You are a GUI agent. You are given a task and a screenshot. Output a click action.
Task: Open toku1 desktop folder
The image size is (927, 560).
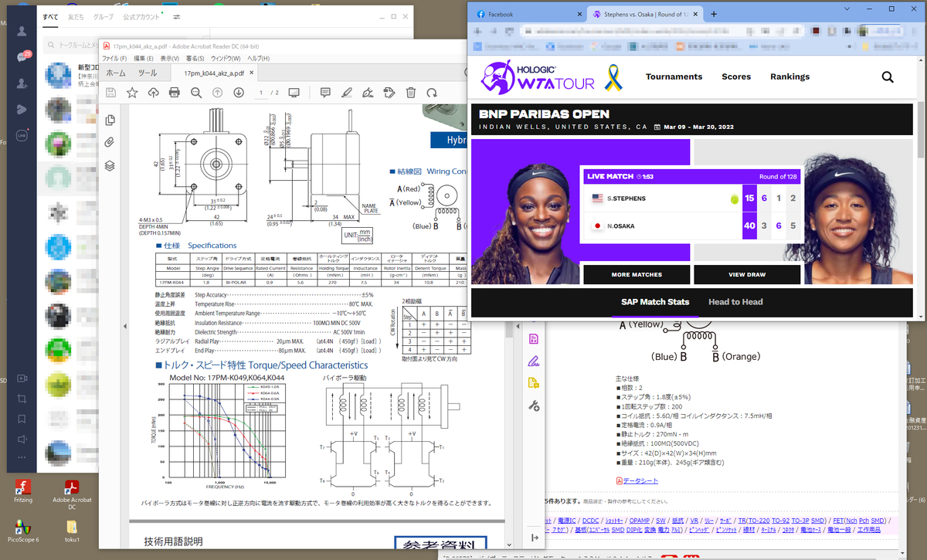tap(72, 531)
